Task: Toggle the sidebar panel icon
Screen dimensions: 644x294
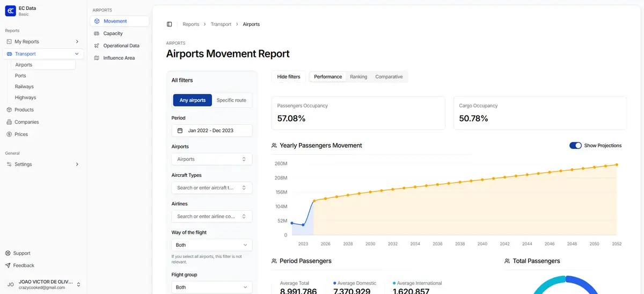Action: point(170,24)
